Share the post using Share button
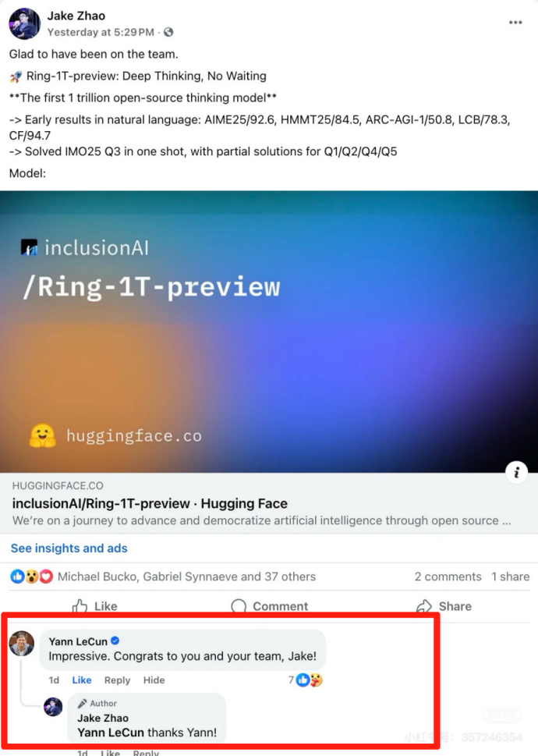The image size is (538, 756). click(444, 605)
